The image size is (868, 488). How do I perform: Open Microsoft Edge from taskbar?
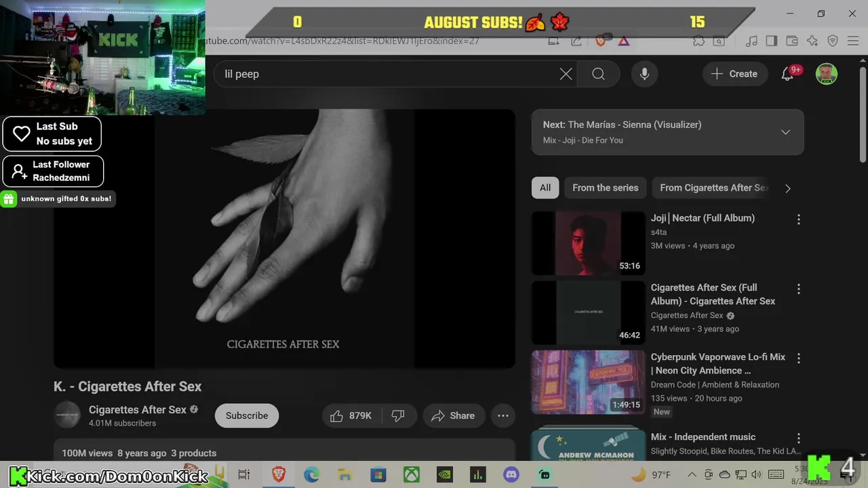pos(311,474)
